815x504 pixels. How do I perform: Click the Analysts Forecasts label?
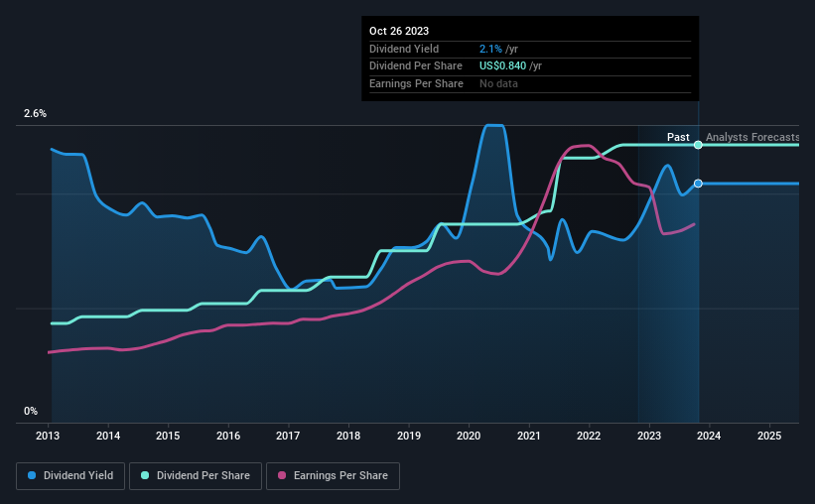[x=752, y=137]
